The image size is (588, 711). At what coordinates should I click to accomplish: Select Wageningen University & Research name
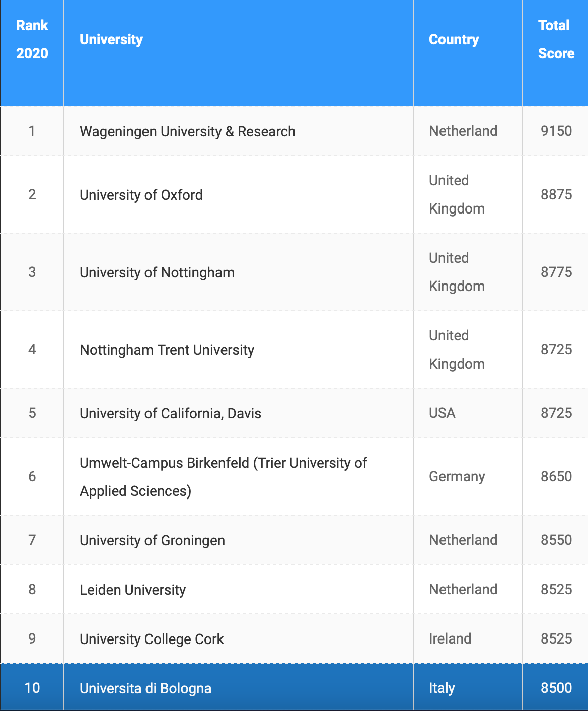point(187,131)
